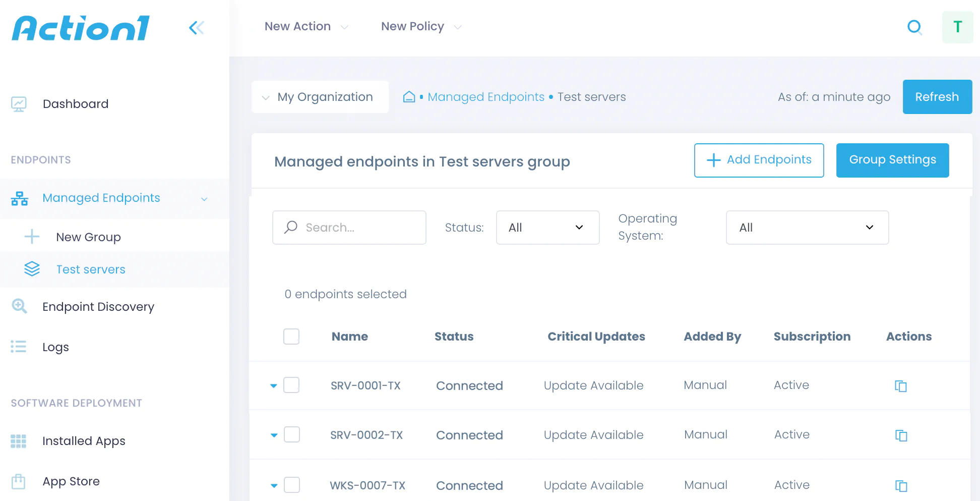Collapse the sidebar with double-chevron icon

[x=196, y=28]
